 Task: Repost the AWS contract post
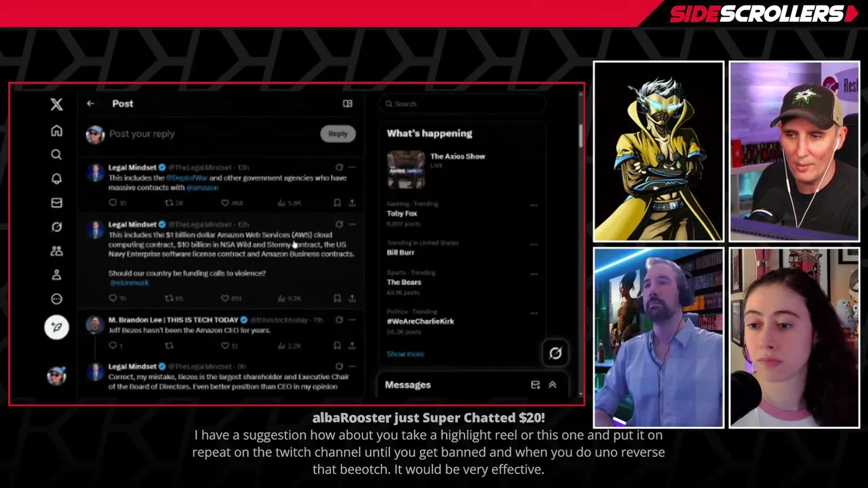click(170, 298)
